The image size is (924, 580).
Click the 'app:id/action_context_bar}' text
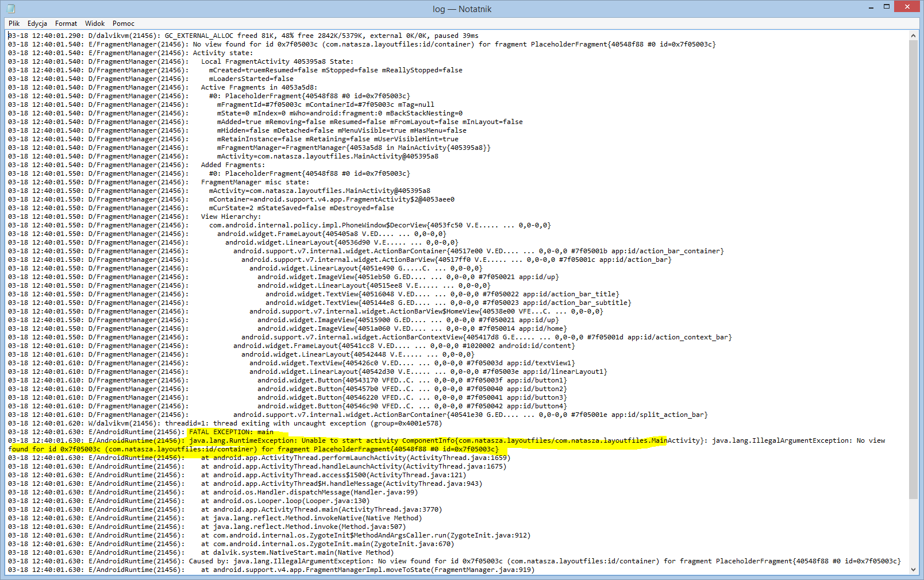tap(680, 337)
